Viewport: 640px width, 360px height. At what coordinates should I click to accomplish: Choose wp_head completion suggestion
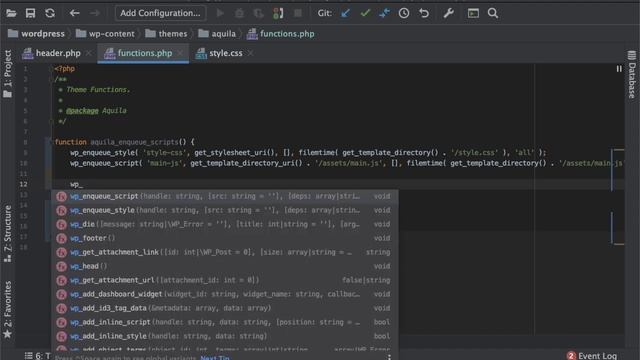click(x=224, y=266)
